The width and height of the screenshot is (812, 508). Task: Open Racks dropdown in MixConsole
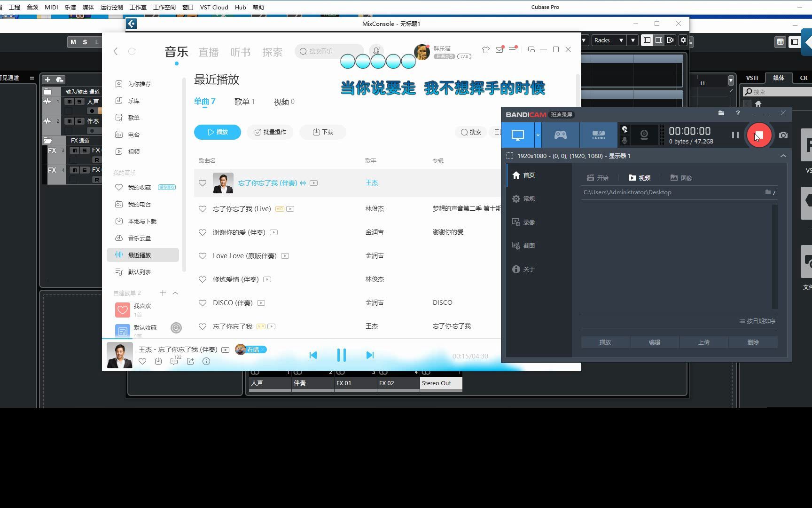609,40
